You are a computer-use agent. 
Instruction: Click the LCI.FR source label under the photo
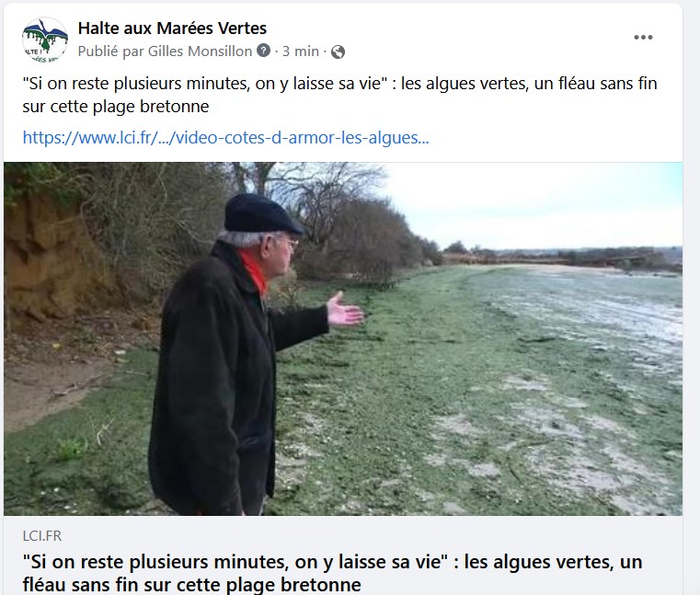click(x=42, y=535)
